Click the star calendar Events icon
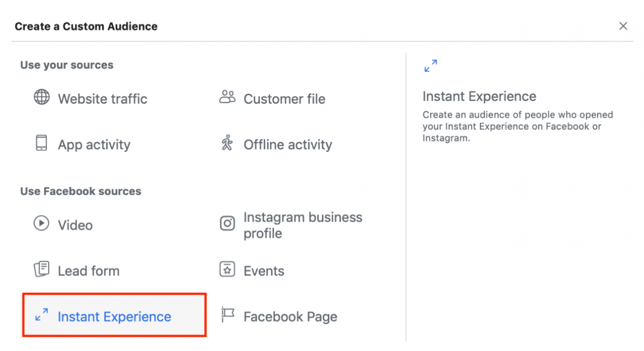 click(x=227, y=269)
